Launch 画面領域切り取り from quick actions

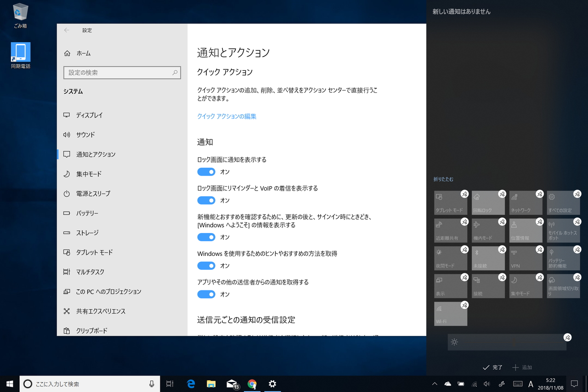click(x=563, y=285)
